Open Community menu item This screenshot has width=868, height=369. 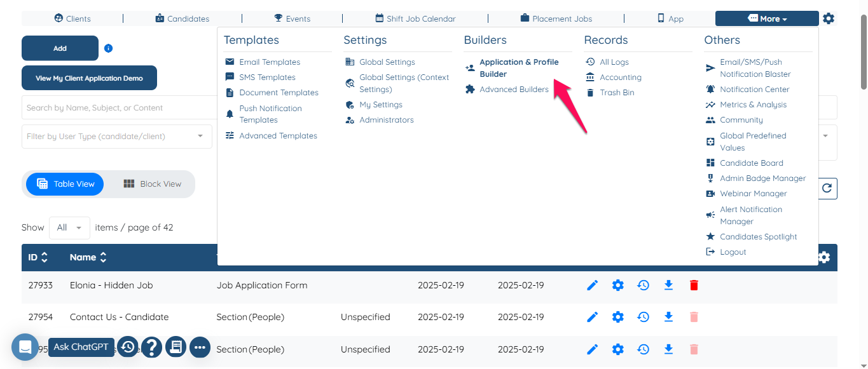pos(741,120)
